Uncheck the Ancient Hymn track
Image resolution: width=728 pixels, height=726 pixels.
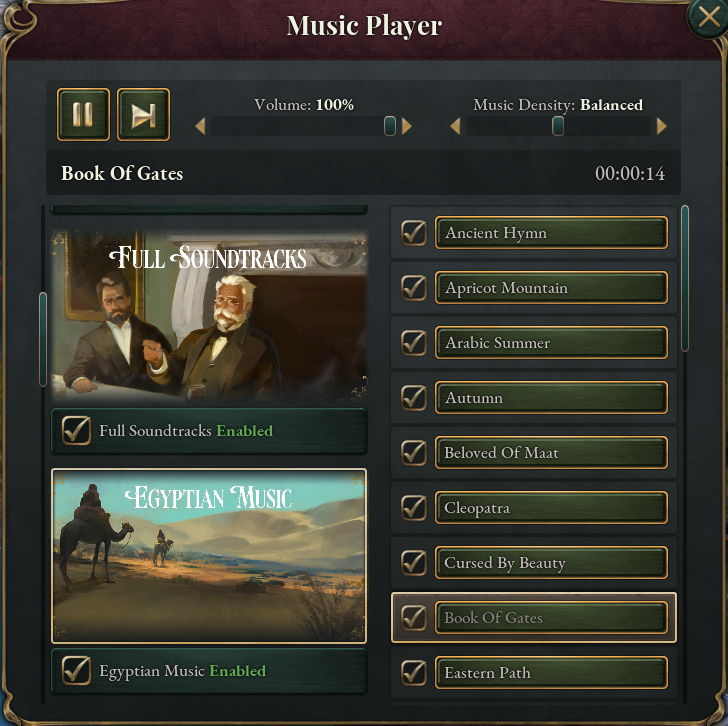coord(414,233)
